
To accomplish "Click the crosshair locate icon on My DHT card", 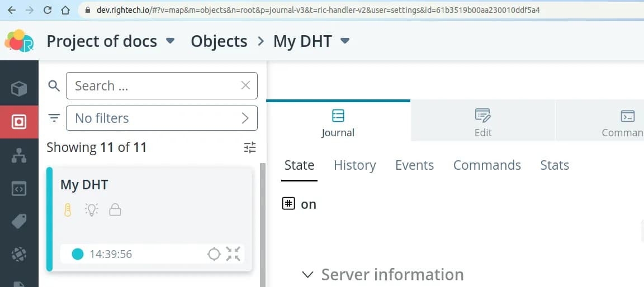I will tap(214, 255).
